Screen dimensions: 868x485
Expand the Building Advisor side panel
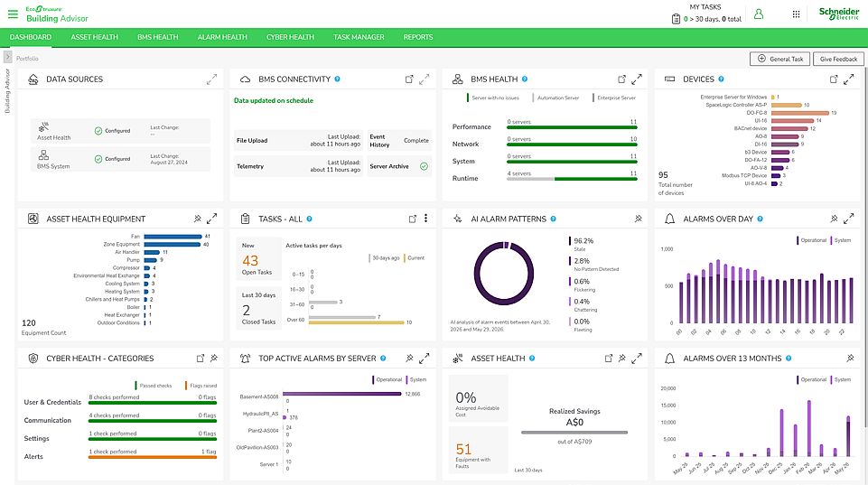click(x=8, y=57)
